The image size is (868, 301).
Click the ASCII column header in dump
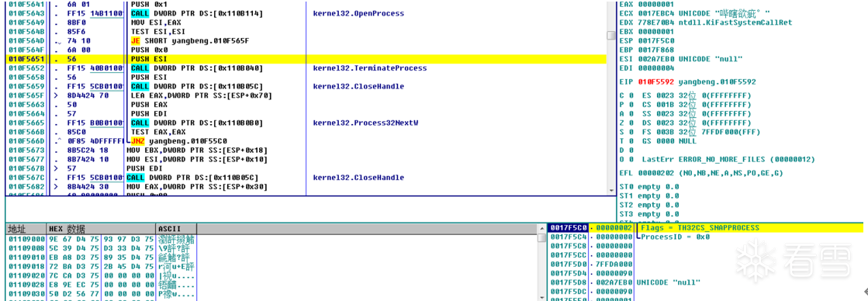click(177, 229)
